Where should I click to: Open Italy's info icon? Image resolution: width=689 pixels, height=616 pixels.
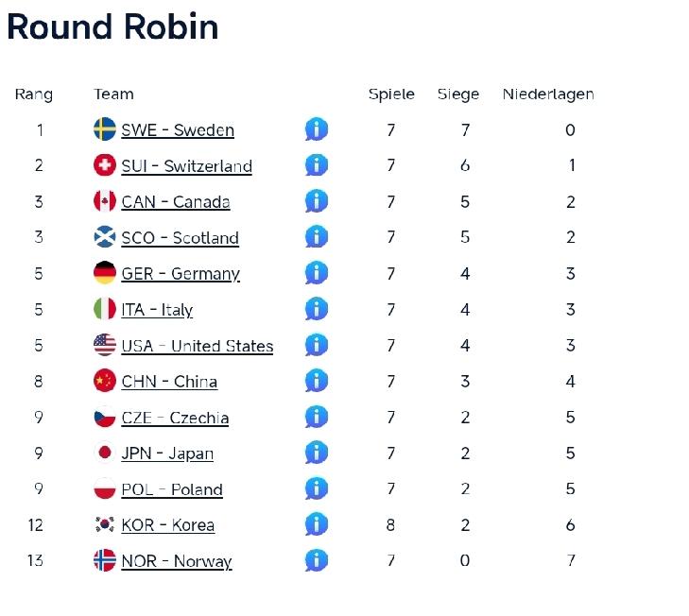pos(316,309)
